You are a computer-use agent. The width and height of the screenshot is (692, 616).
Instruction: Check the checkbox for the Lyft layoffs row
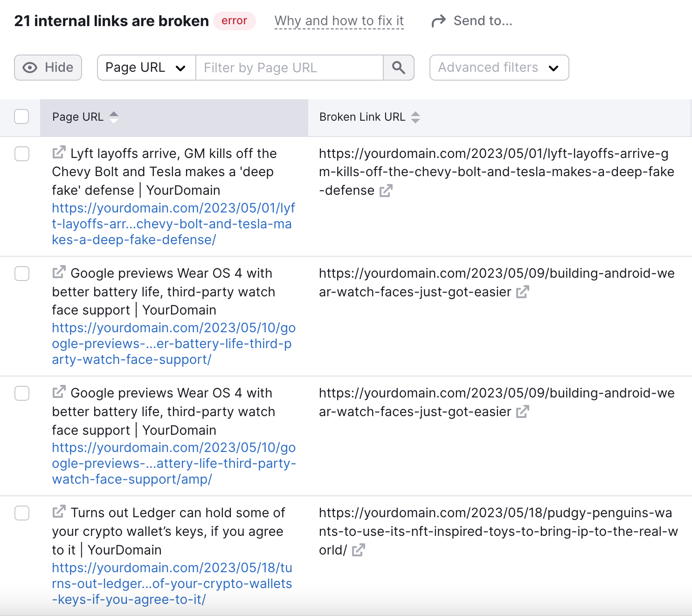click(22, 154)
